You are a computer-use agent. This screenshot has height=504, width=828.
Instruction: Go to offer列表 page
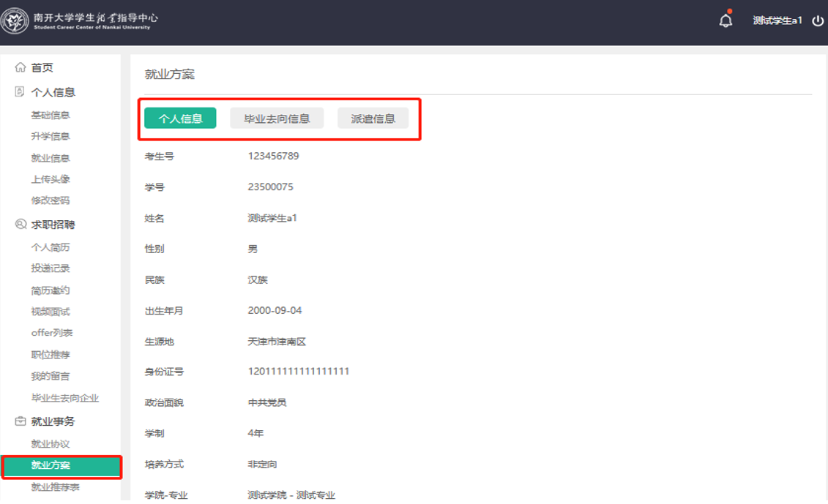(x=52, y=333)
